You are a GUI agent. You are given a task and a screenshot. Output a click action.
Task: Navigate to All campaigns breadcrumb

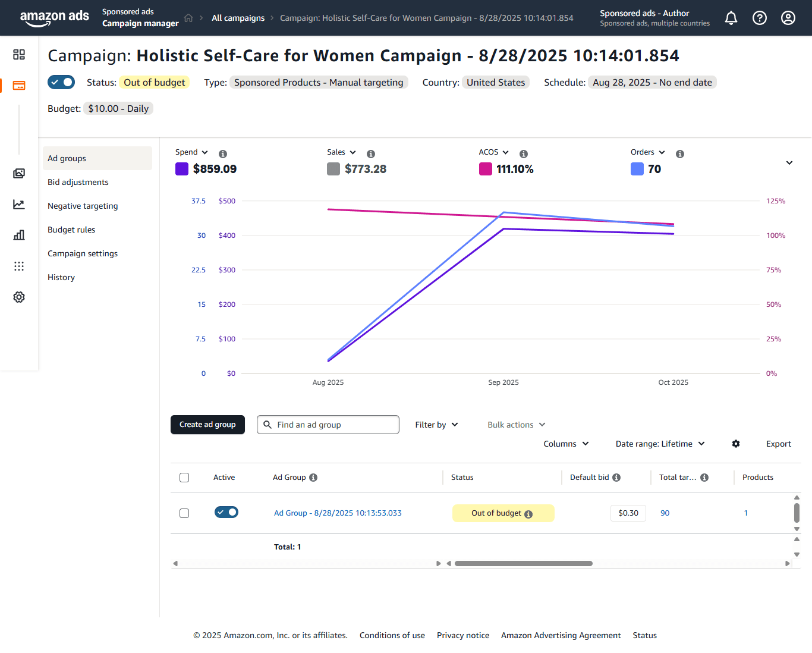[238, 18]
